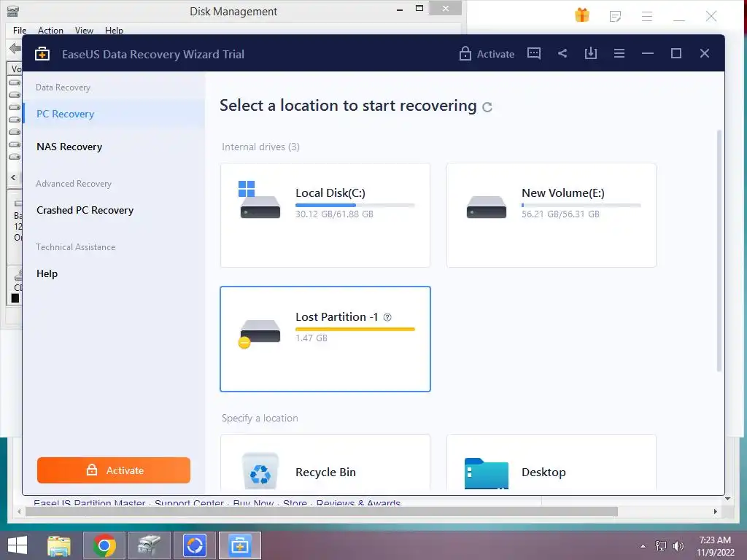The width and height of the screenshot is (747, 560).
Task: Open EaseUS Partition Master taskbar icon
Action: tap(194, 545)
